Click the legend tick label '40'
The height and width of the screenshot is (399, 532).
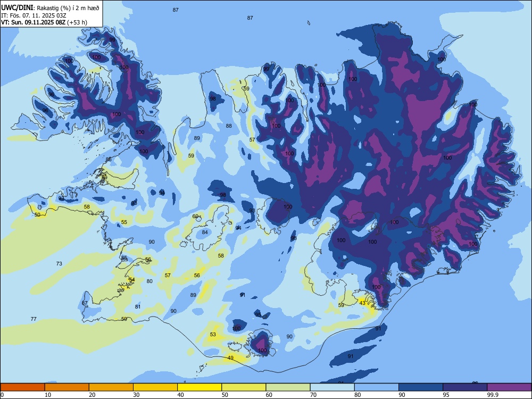tap(180, 395)
